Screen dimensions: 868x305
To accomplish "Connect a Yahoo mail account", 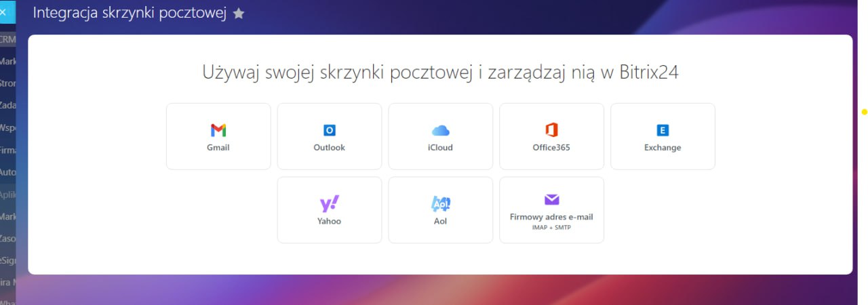I will tap(330, 210).
